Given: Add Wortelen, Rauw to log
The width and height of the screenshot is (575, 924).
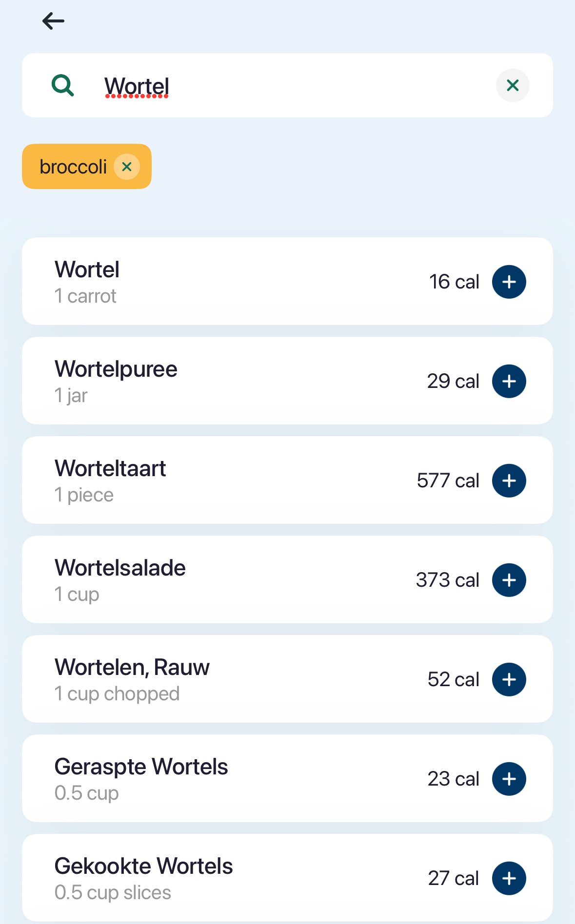Looking at the screenshot, I should pos(509,679).
